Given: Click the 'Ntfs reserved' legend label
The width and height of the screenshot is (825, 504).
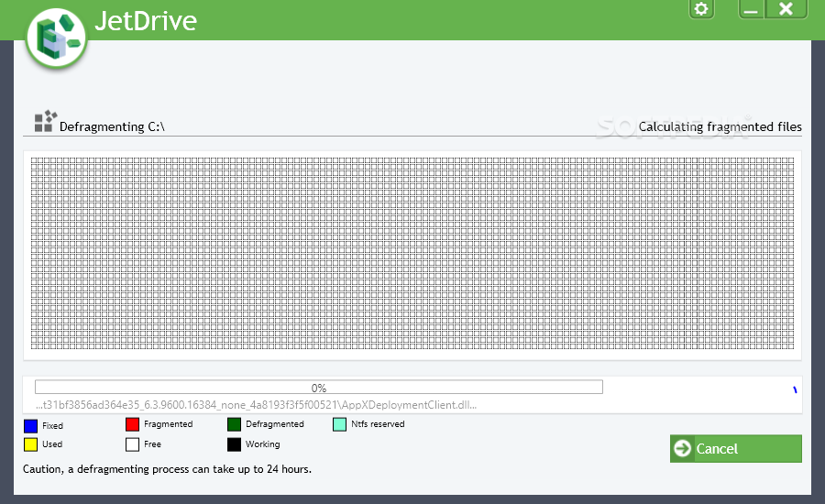Looking at the screenshot, I should tap(378, 424).
